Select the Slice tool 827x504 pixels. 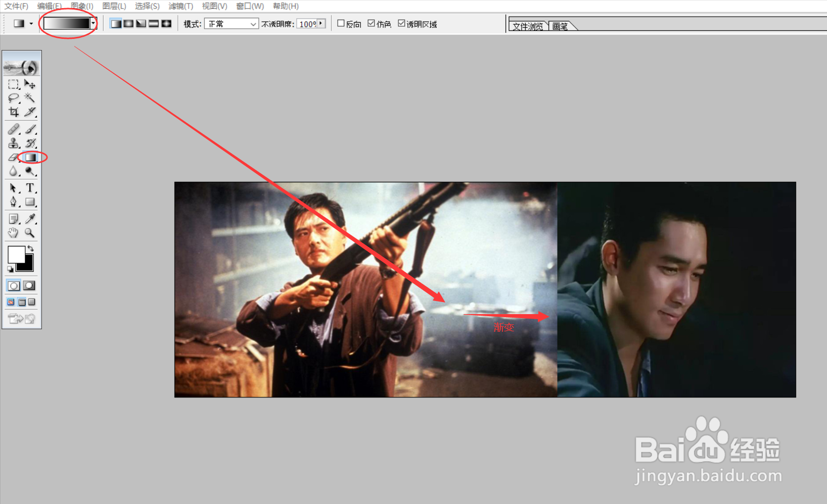pos(30,112)
